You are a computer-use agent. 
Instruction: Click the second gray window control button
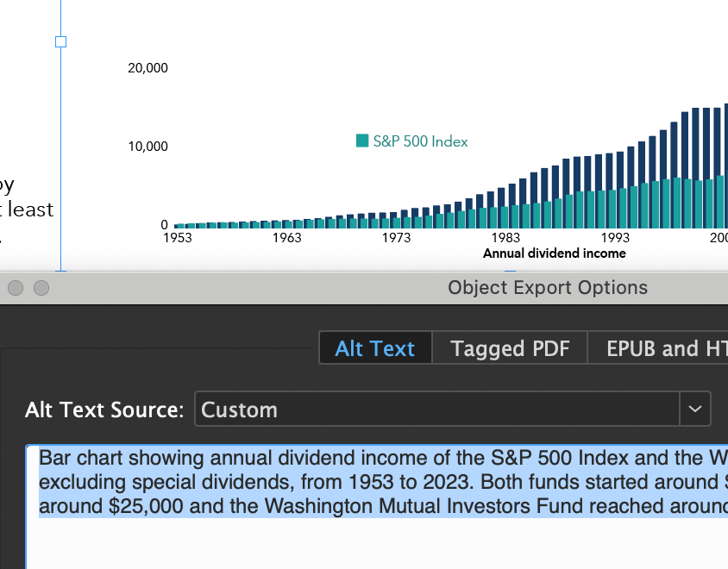pos(41,288)
